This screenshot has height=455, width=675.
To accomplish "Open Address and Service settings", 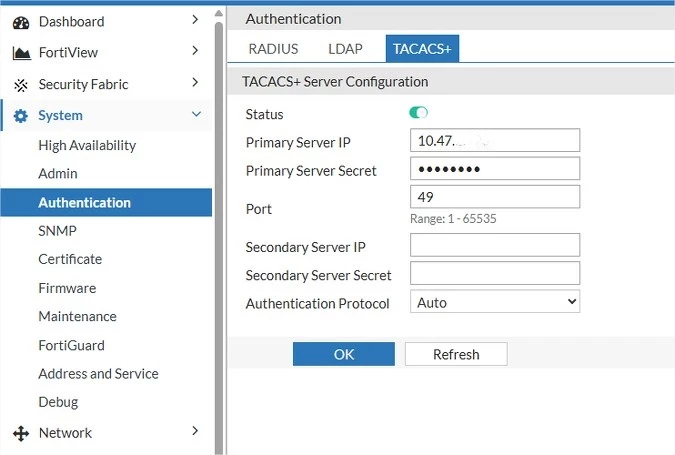I will (x=99, y=374).
